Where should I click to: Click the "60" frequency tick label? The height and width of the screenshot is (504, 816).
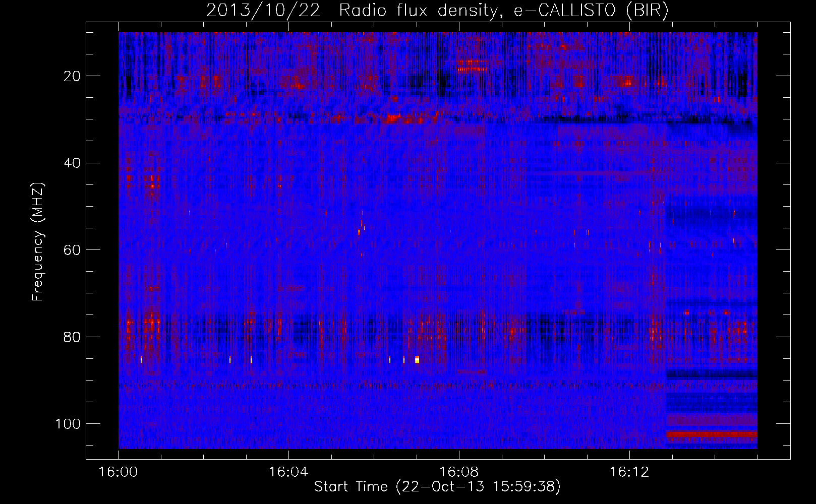[72, 250]
